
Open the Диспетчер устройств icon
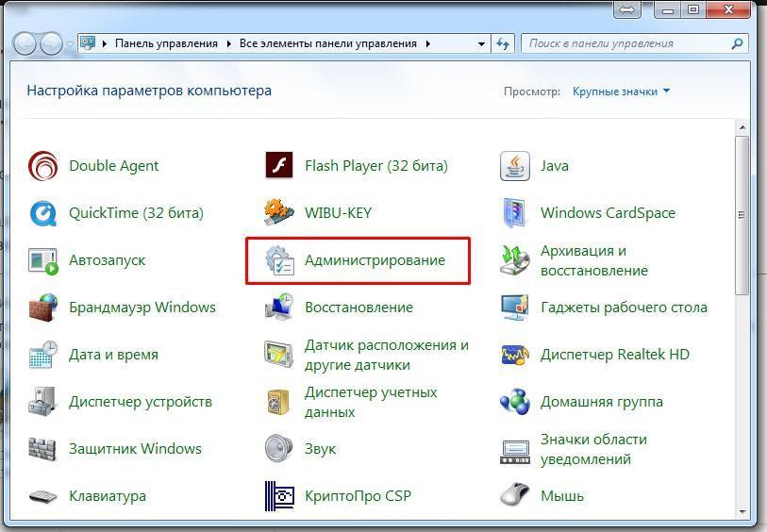coord(43,402)
